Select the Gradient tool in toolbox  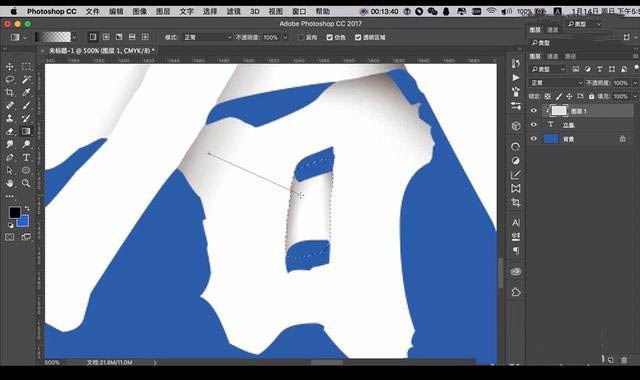point(26,131)
